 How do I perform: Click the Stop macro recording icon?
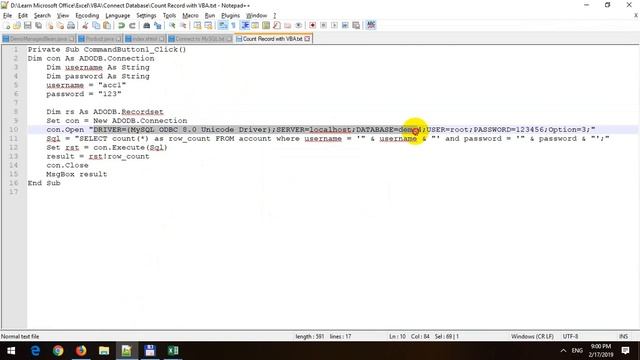tap(323, 25)
